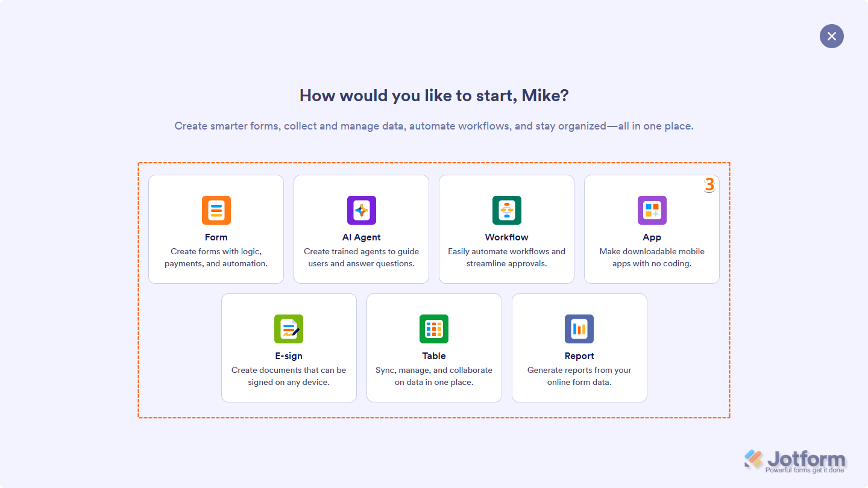Click "Generate reports from your" description
Viewport: 868px width, 488px height.
point(579,371)
